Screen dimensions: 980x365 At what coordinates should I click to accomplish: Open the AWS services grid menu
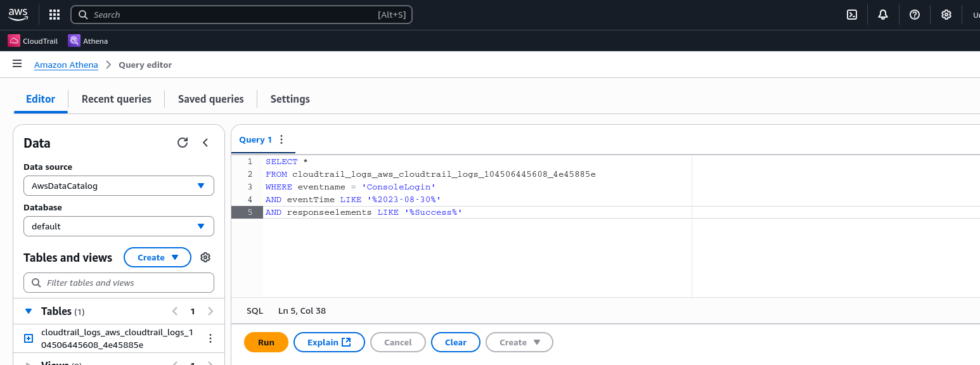click(55, 15)
